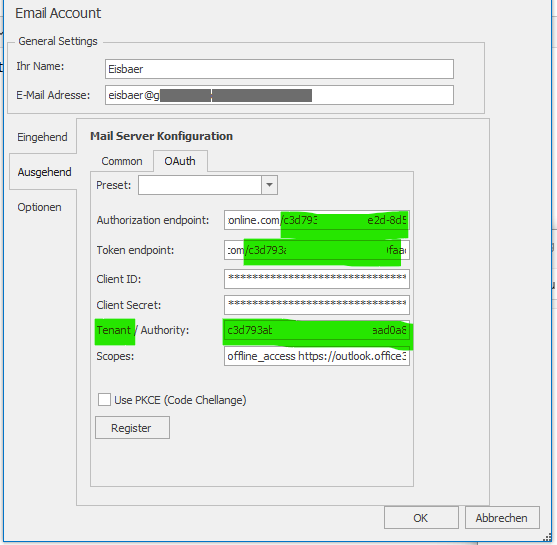Enable the Use PKCE (Code Chellange) checkbox
Image resolution: width=557 pixels, height=545 pixels.
click(x=104, y=399)
